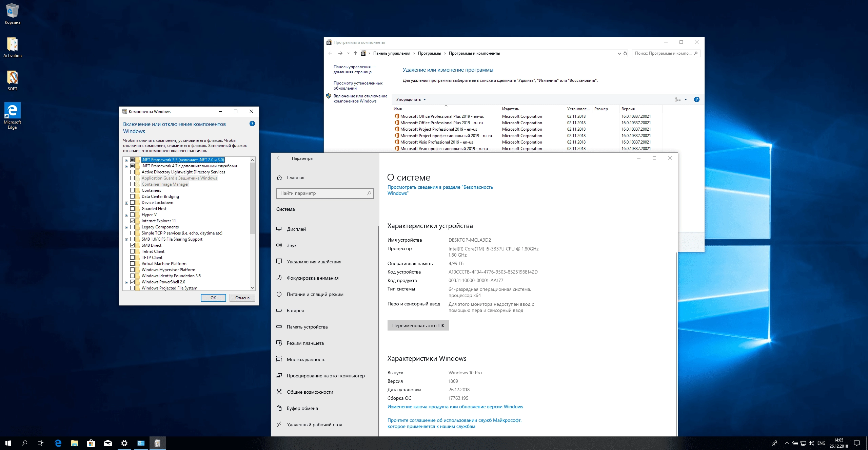Screen dimensions: 868x450
Task: Toggle .NET Framework 4.7 checkbox
Action: (133, 166)
